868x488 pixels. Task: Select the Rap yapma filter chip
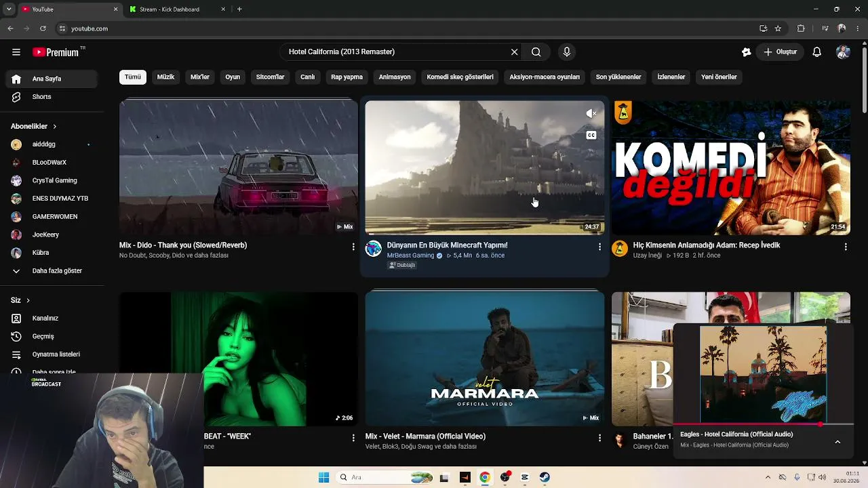click(347, 77)
